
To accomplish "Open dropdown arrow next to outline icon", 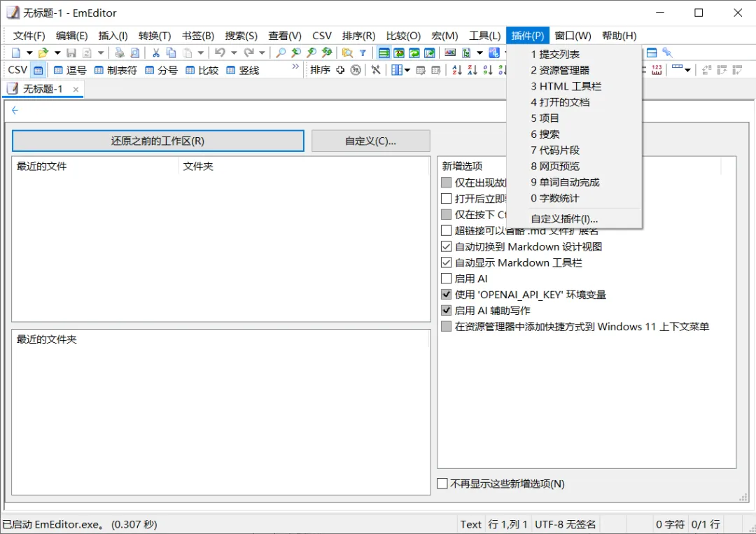I will click(479, 52).
